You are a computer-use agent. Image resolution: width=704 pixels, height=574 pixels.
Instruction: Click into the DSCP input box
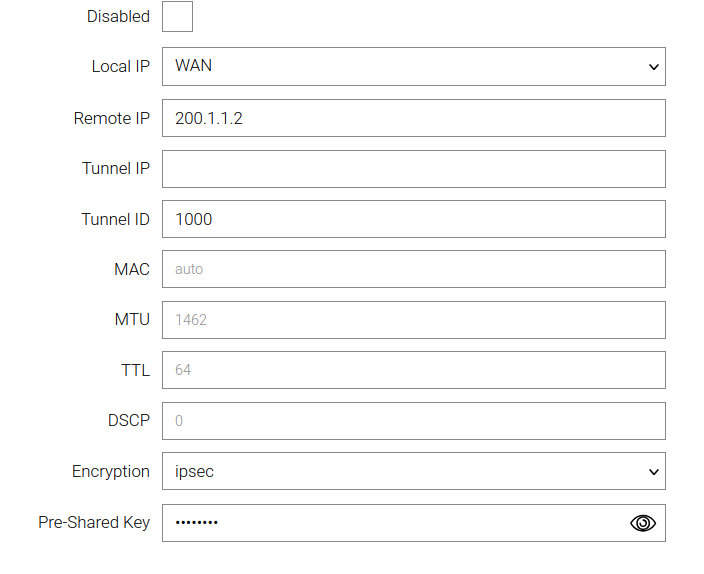click(413, 421)
